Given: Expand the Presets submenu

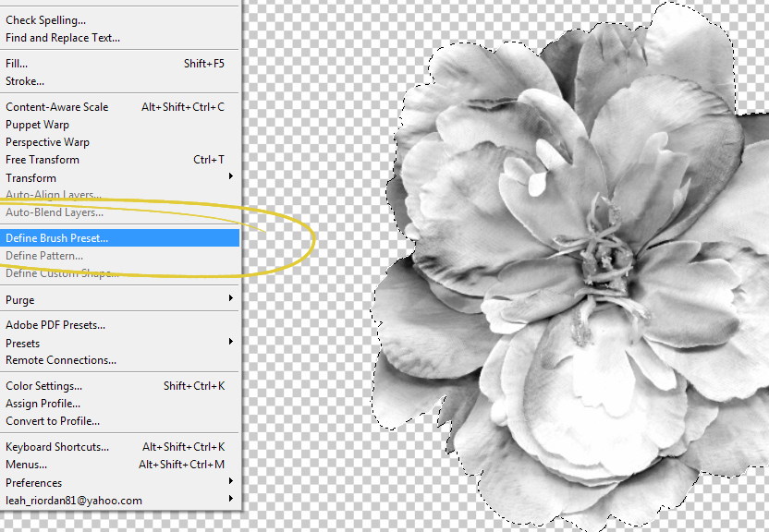Looking at the screenshot, I should pos(119,343).
